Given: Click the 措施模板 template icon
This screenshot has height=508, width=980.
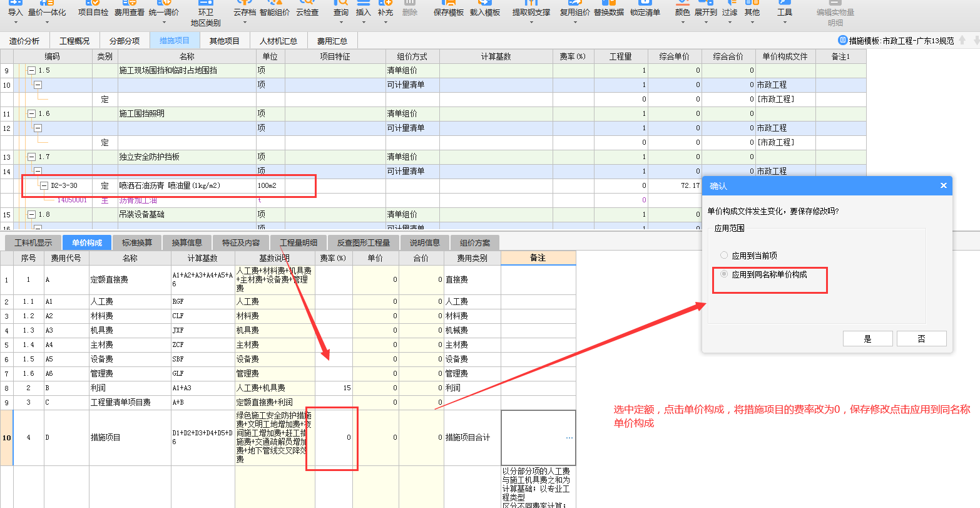Looking at the screenshot, I should [x=843, y=41].
